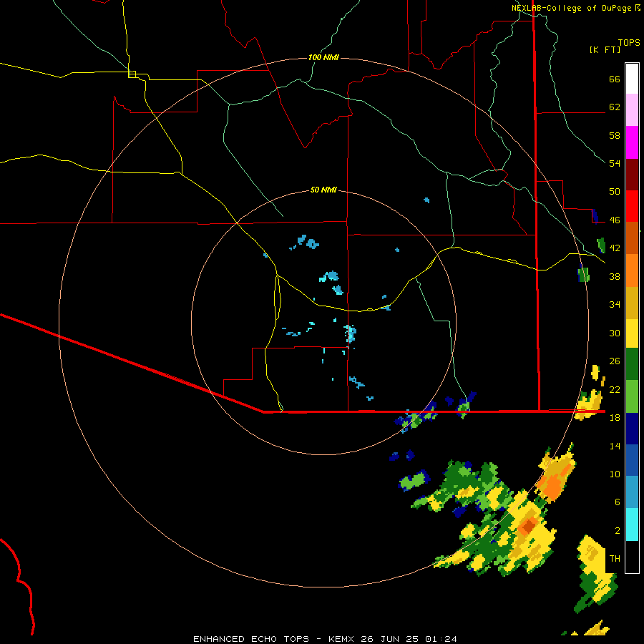Click the light pink legend swatch
Image resolution: width=644 pixels, height=644 pixels.
[x=632, y=109]
